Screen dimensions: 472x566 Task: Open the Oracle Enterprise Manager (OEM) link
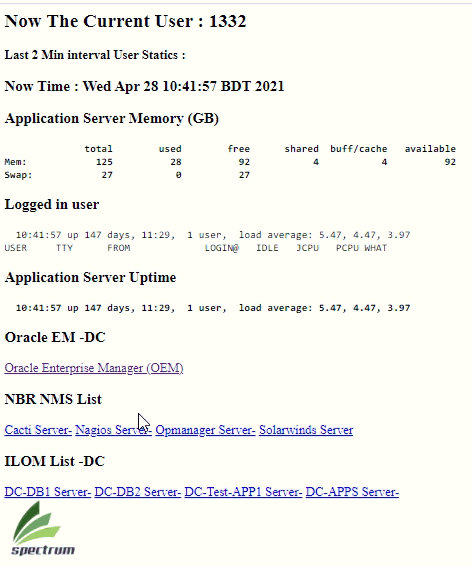point(94,368)
